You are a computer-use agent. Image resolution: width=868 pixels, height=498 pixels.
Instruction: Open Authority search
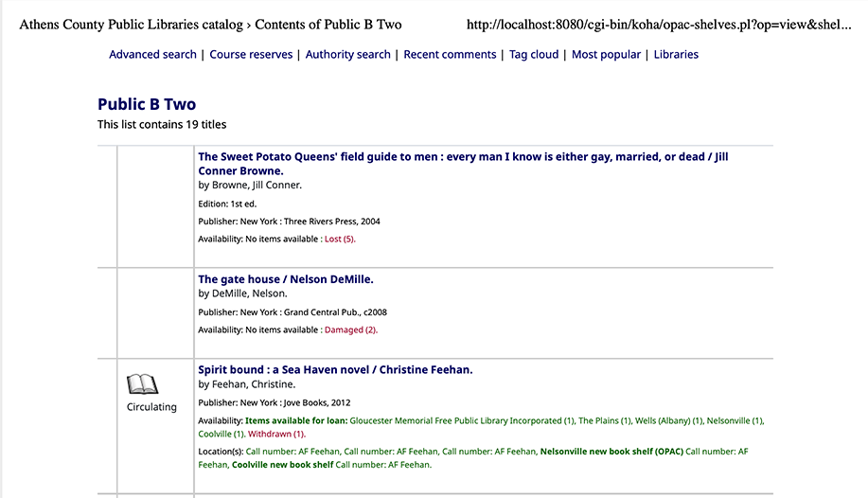347,55
